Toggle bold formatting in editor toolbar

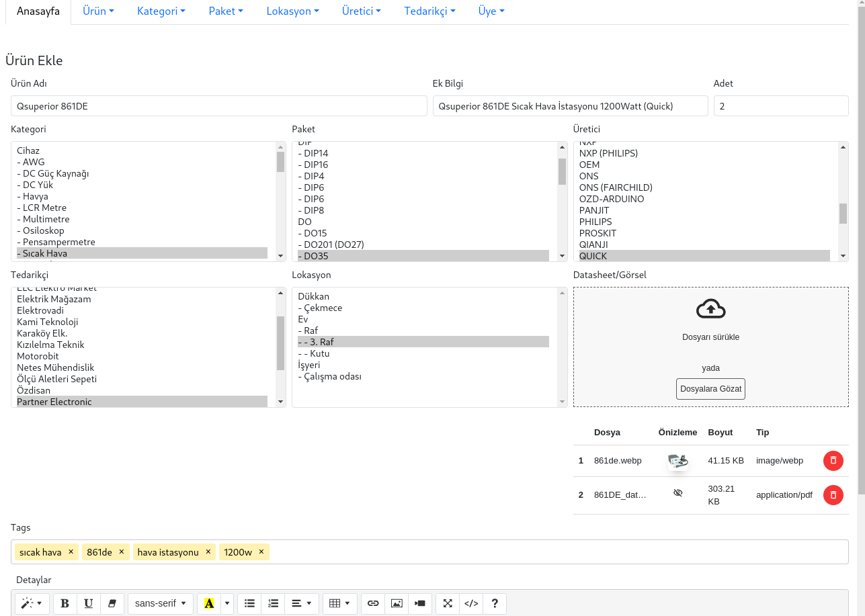(65, 603)
